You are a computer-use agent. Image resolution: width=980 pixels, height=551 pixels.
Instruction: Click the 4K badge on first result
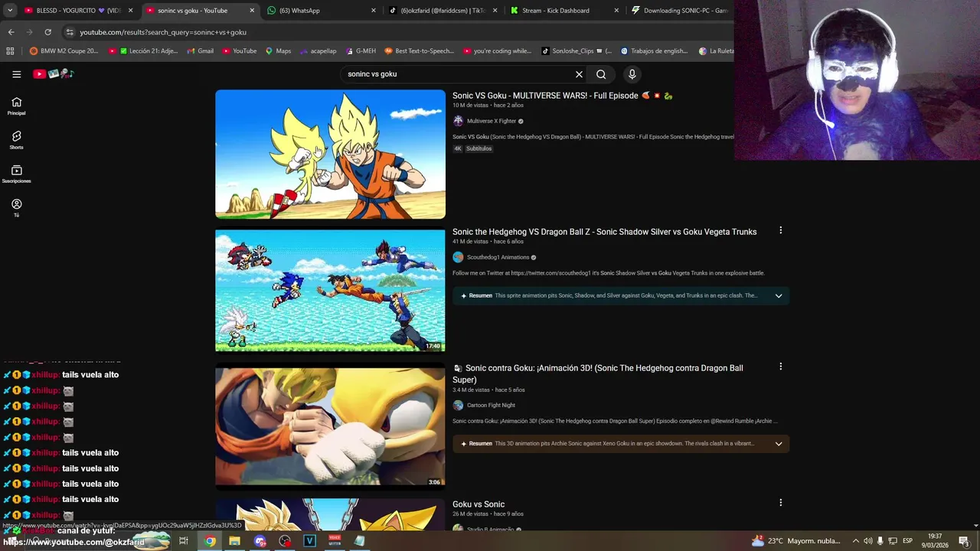[x=458, y=148]
